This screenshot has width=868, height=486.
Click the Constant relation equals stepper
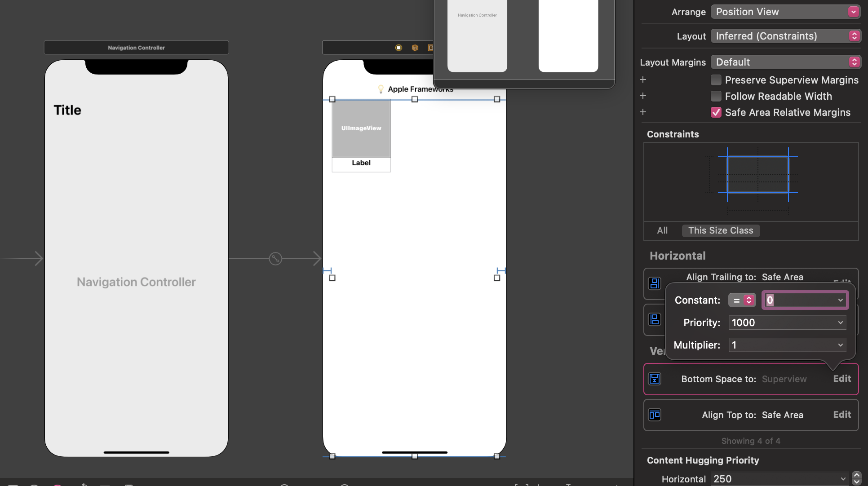742,300
